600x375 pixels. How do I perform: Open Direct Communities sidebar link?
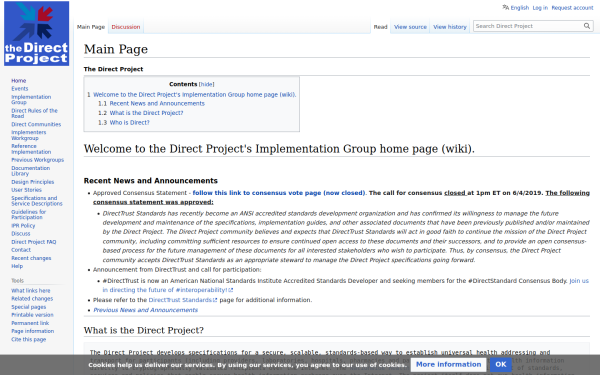[36, 124]
